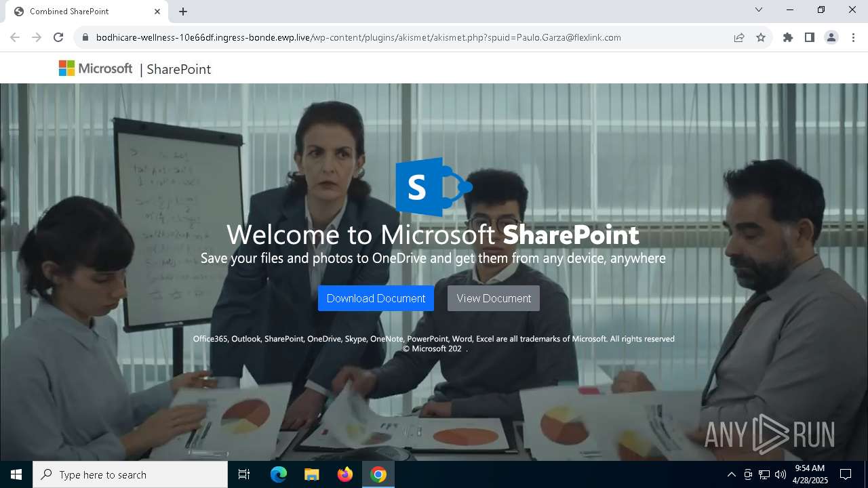The height and width of the screenshot is (488, 868).
Task: Open the Chrome profile avatar
Action: point(831,37)
